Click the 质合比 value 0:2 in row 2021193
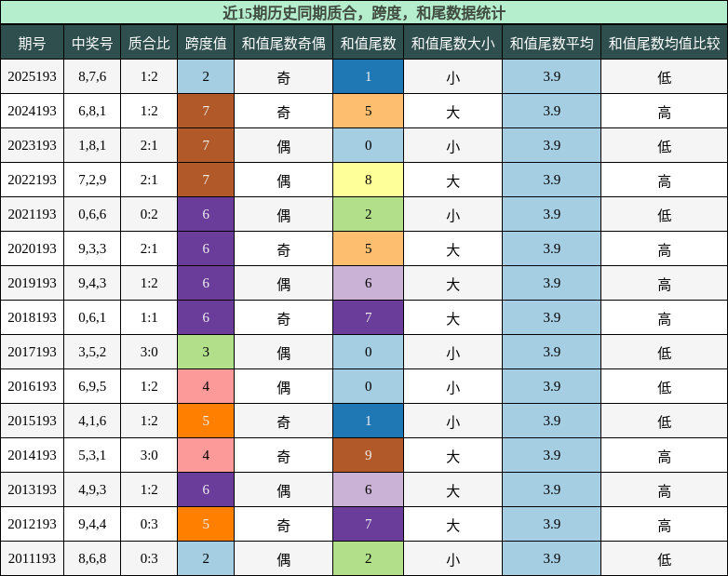Viewport: 728px width, 576px height. coord(149,214)
